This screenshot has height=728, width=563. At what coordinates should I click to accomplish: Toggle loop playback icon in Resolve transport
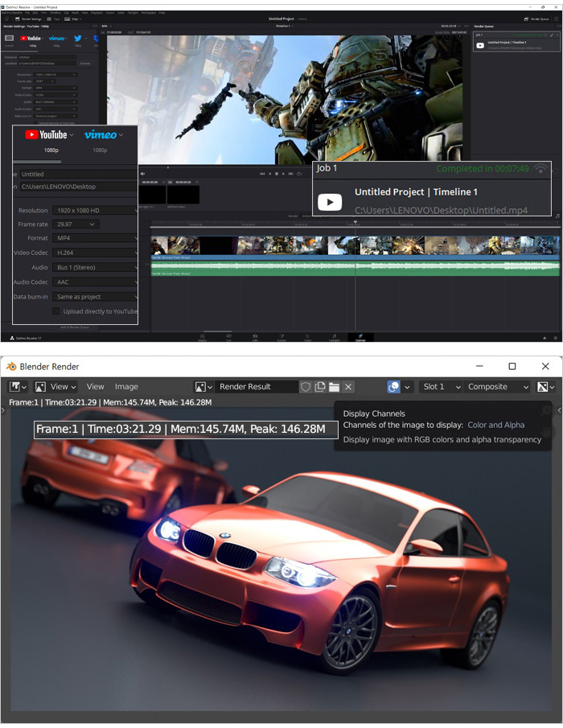click(x=299, y=174)
